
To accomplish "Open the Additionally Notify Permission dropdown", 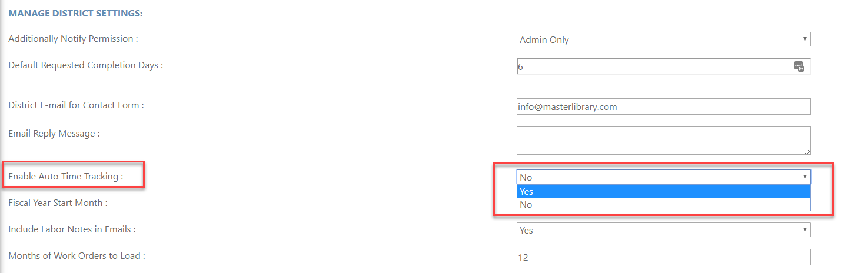I will pyautogui.click(x=663, y=39).
